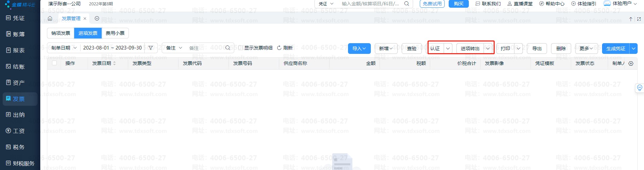Screen dimensions: 644x170
Task: Click the 查验 button
Action: [x=412, y=49]
